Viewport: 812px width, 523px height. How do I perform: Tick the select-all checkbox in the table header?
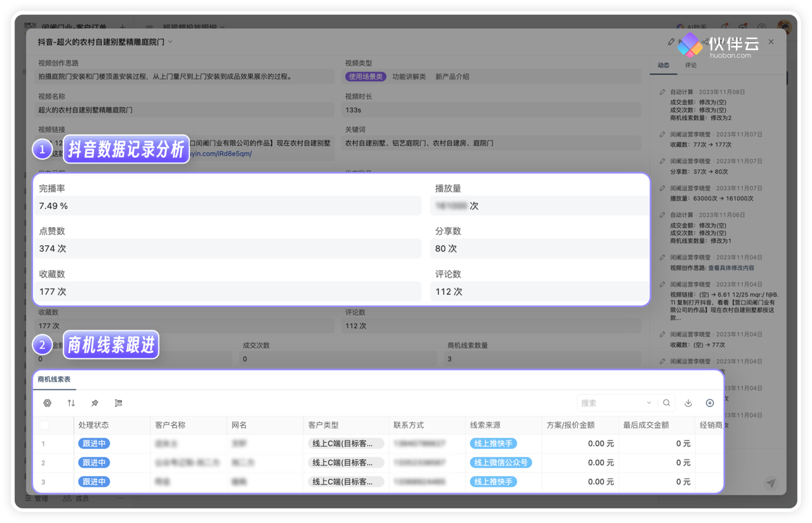[44, 425]
